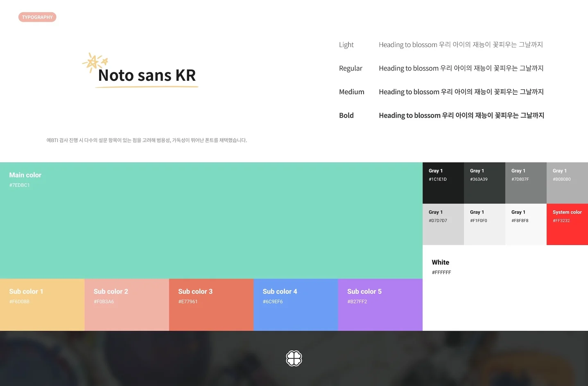Click the Korean description starting with 예BTI 검사
This screenshot has width=588, height=386.
[147, 140]
